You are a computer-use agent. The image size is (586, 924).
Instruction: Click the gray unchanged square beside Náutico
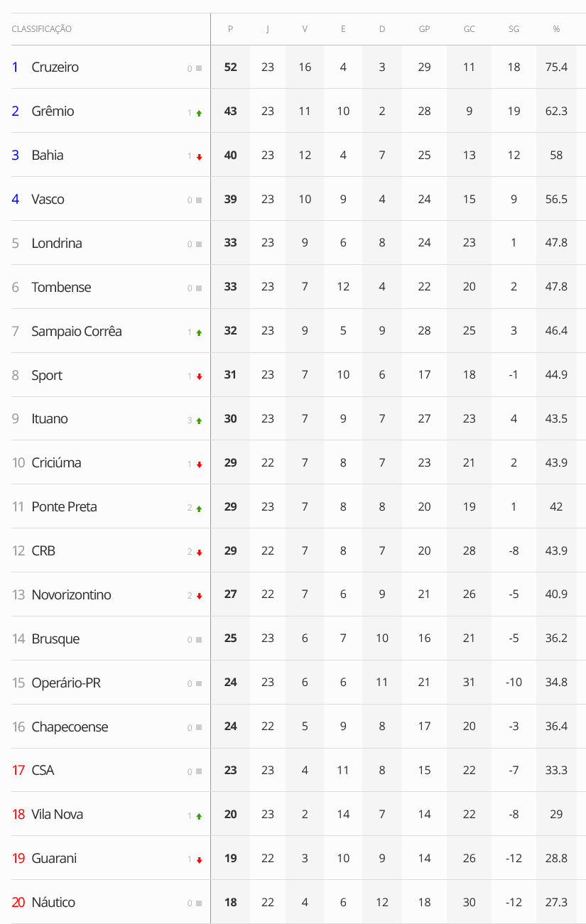tap(199, 903)
